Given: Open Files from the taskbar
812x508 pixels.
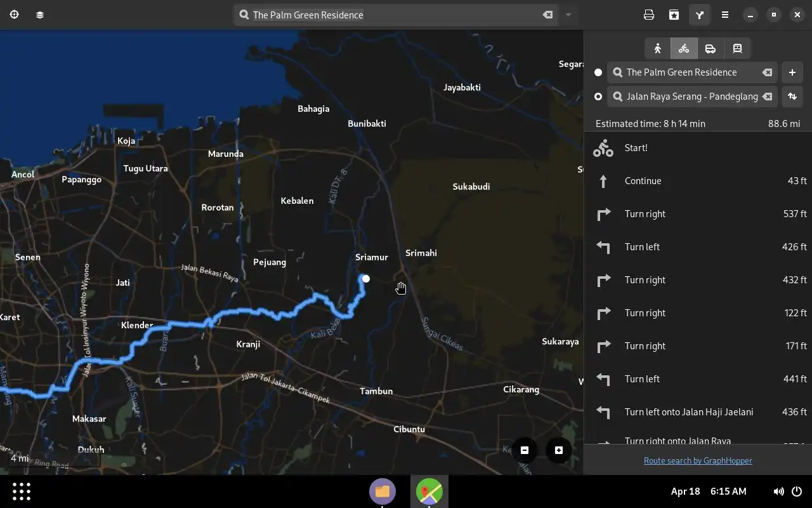Looking at the screenshot, I should click(x=383, y=491).
